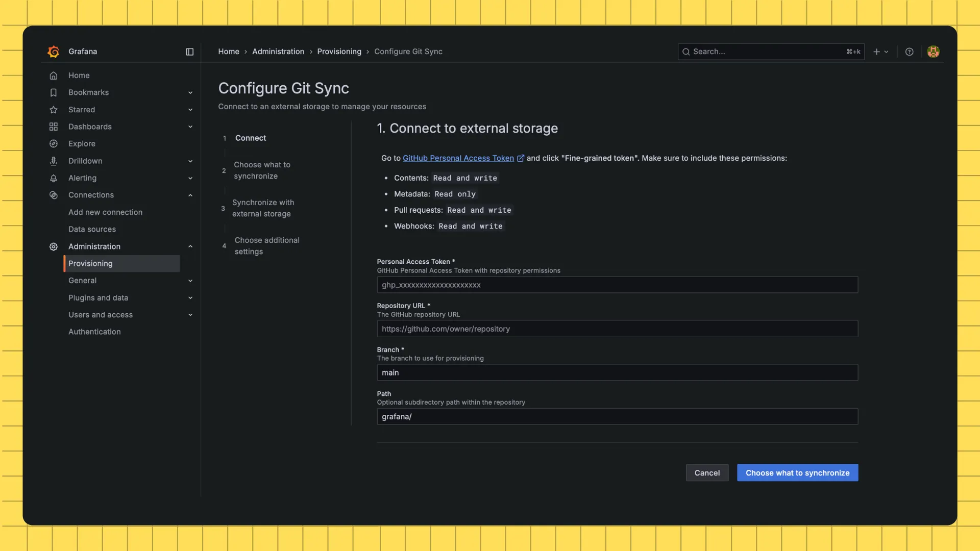Click the search magnifier icon
The image size is (980, 551).
[x=686, y=52]
